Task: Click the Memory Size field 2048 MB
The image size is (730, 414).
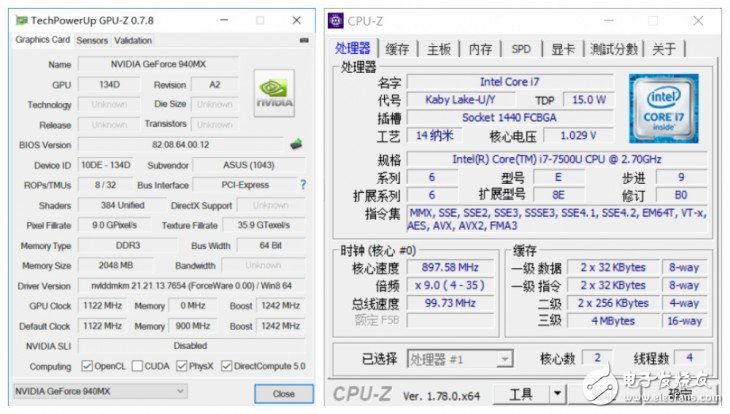Action: [115, 265]
